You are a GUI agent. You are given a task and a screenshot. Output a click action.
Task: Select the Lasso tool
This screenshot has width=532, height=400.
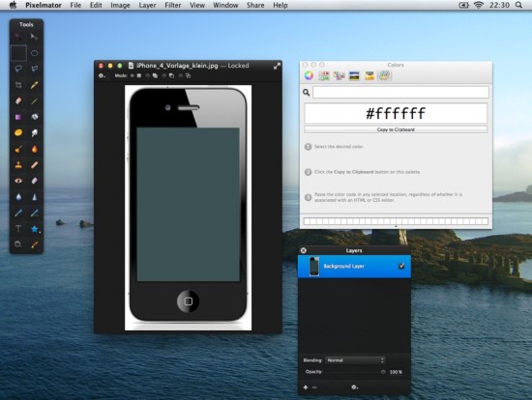18,69
